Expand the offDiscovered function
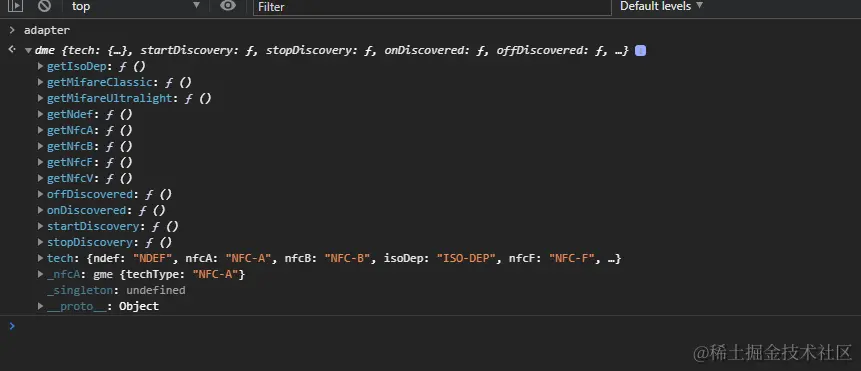Image resolution: width=861 pixels, height=371 pixels. point(41,194)
